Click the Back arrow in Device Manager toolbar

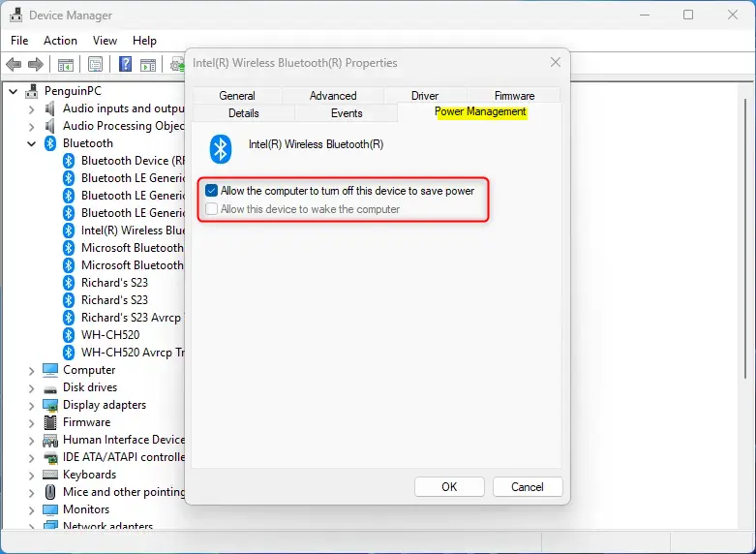pos(14,64)
